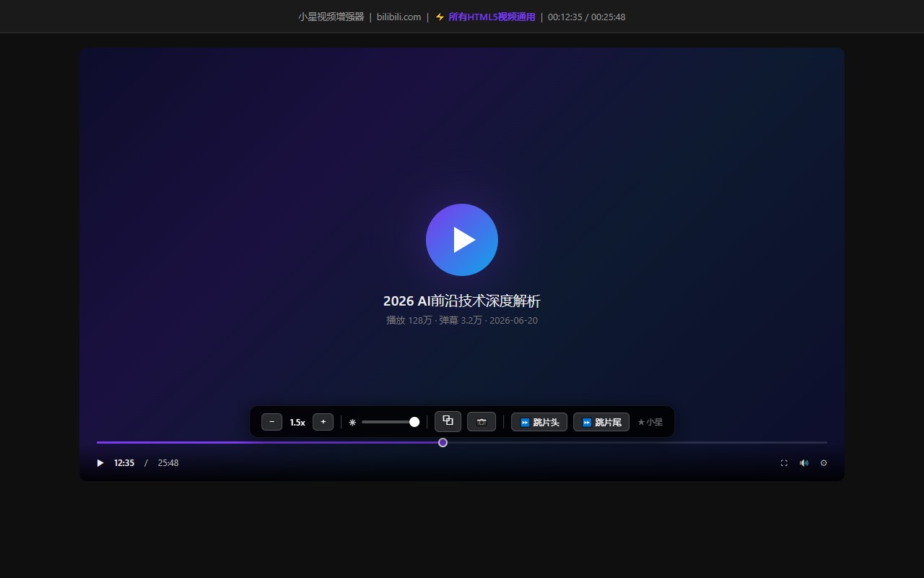Click the brightness sun icon

(352, 422)
